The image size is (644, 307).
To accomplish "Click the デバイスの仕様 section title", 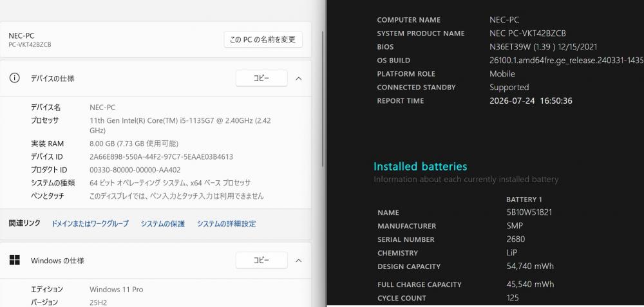I will click(x=53, y=79).
